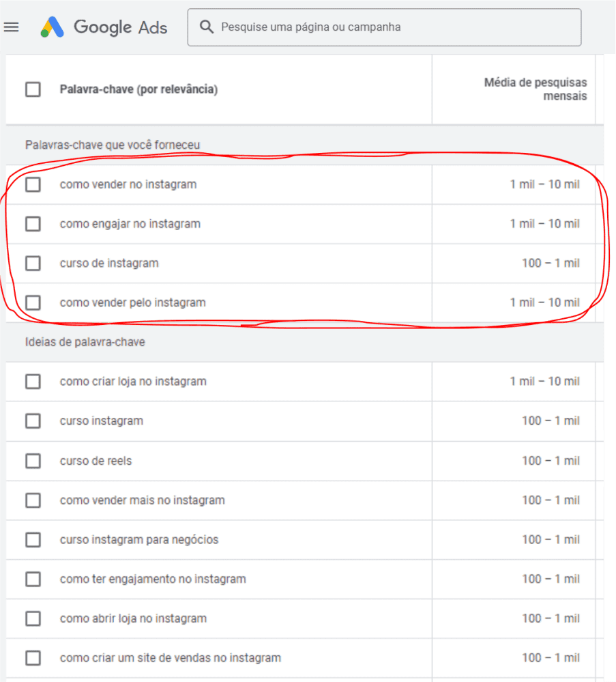Click the Google Ads logo
Image resolution: width=616 pixels, height=682 pixels.
tap(104, 27)
